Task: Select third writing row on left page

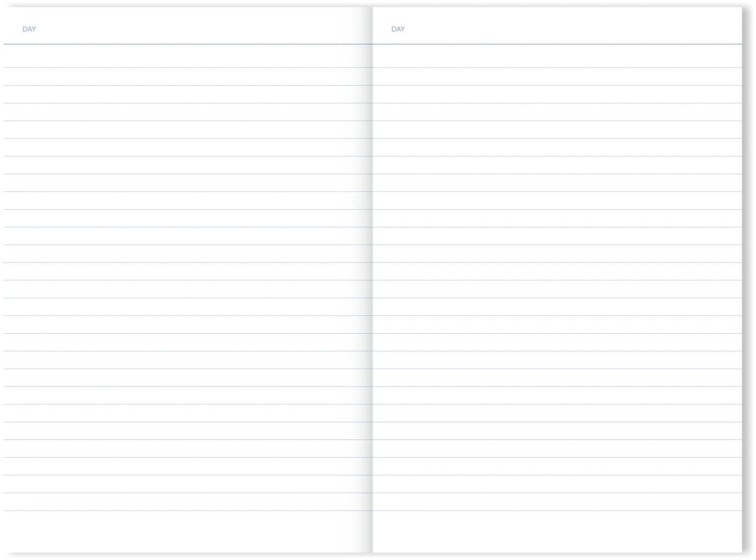Action: pyautogui.click(x=187, y=95)
